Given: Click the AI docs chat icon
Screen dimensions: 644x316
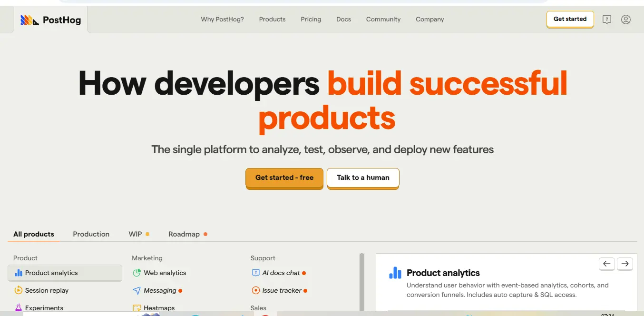Looking at the screenshot, I should 255,273.
